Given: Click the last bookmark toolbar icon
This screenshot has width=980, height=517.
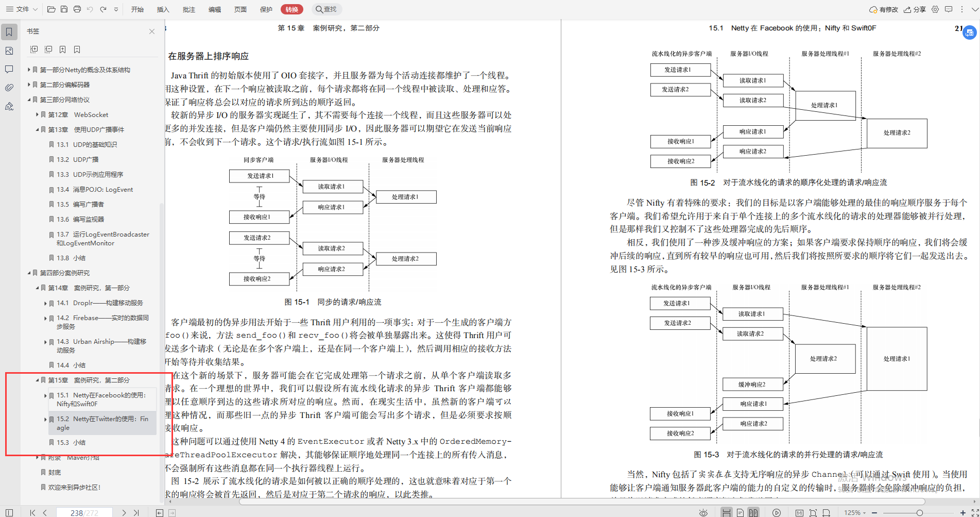Looking at the screenshot, I should (77, 49).
